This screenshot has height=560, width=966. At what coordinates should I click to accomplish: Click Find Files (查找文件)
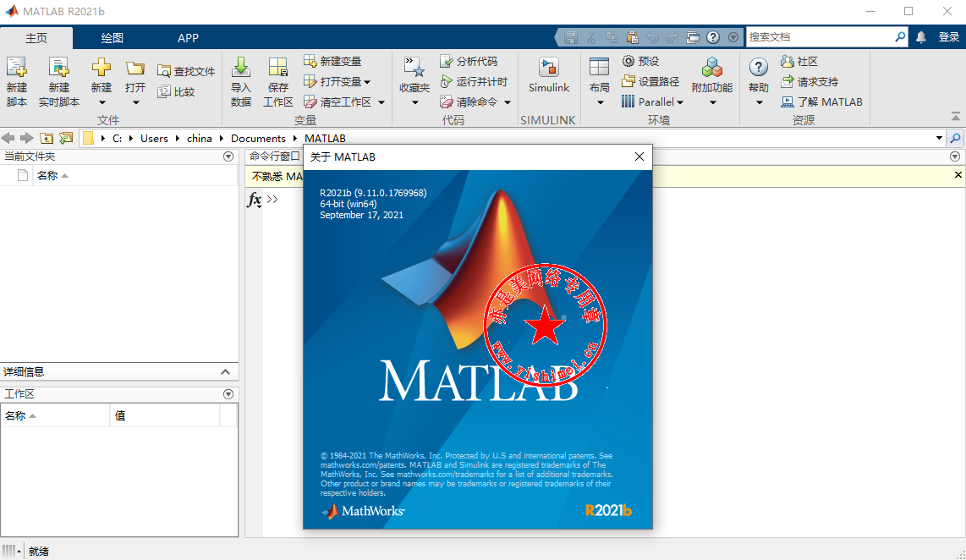click(185, 71)
